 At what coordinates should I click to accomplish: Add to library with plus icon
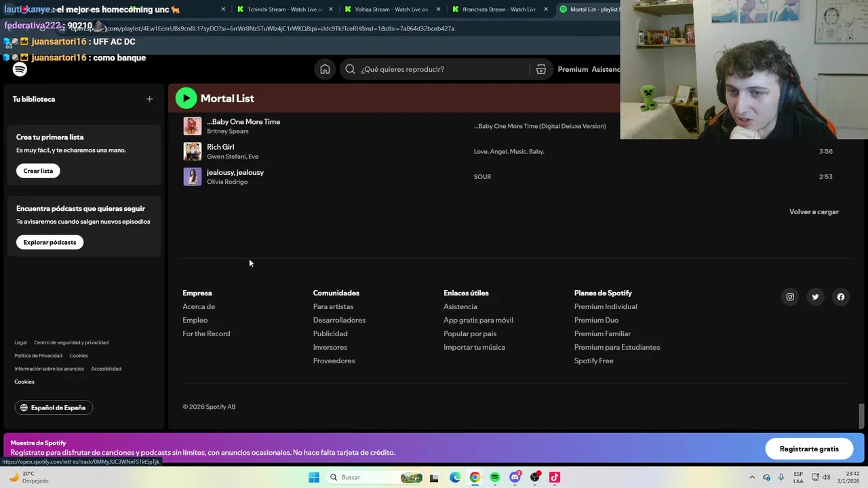[x=149, y=99]
